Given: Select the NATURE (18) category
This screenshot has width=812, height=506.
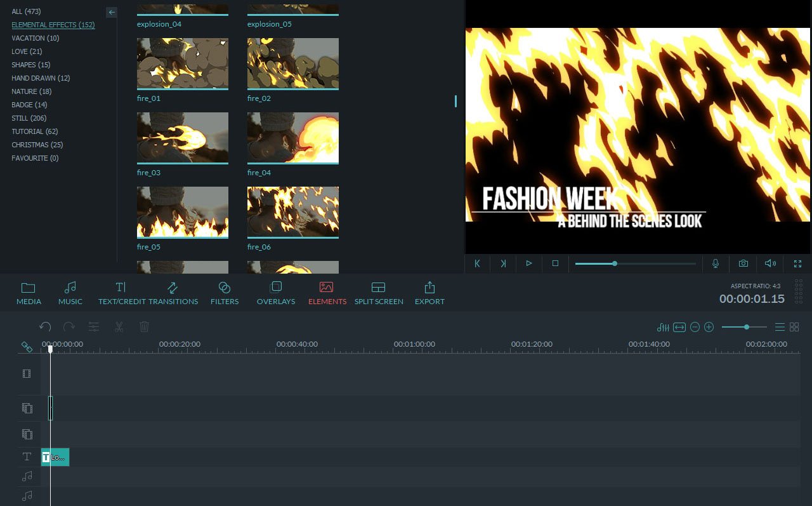Looking at the screenshot, I should (x=33, y=91).
